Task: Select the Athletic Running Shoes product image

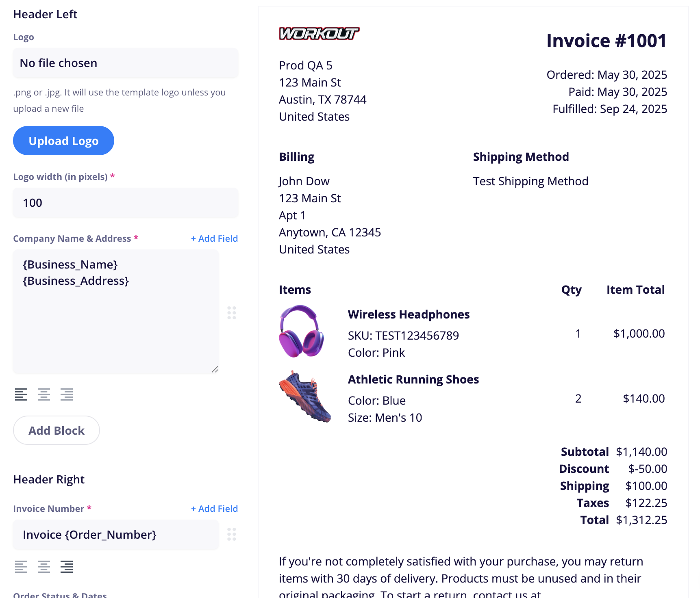Action: (x=305, y=396)
